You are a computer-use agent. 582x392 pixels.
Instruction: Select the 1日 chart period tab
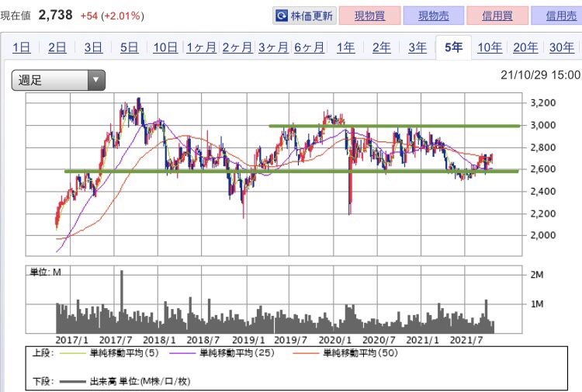tap(22, 47)
